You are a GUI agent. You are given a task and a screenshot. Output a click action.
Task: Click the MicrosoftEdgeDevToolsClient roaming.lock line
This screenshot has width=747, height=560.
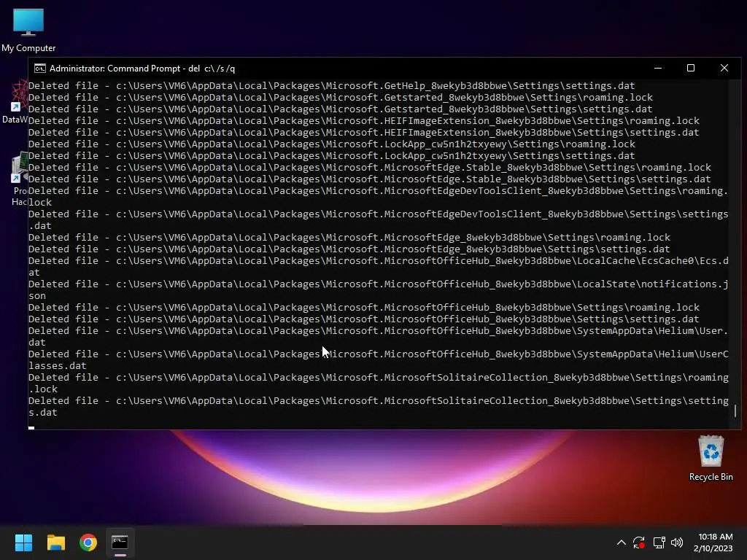(x=379, y=196)
